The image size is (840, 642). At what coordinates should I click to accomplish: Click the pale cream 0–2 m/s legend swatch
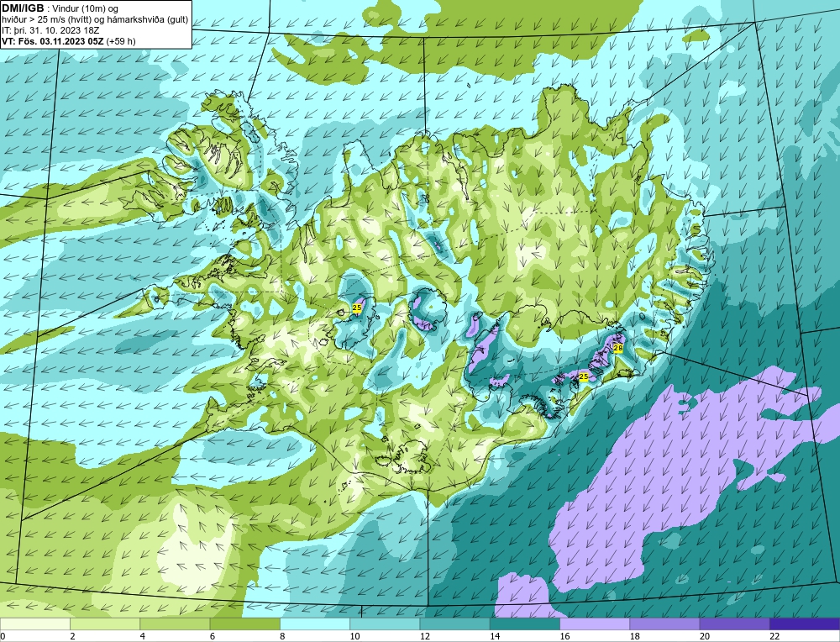(34, 624)
